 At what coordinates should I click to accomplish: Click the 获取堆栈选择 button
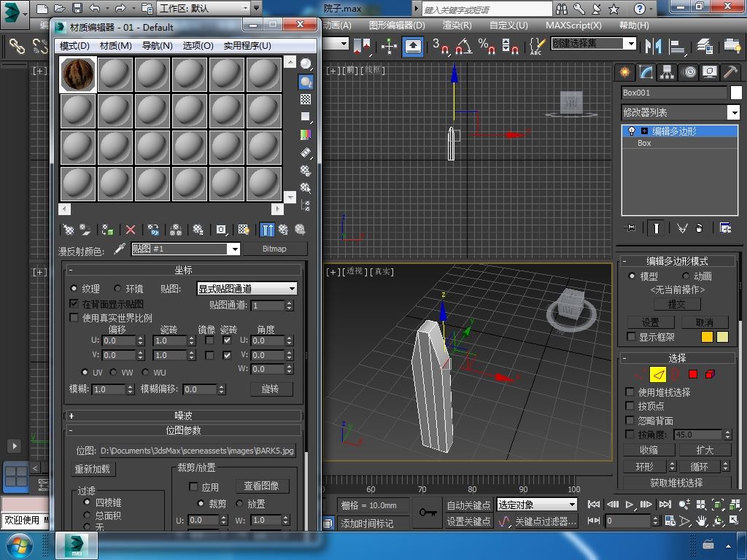tap(676, 483)
